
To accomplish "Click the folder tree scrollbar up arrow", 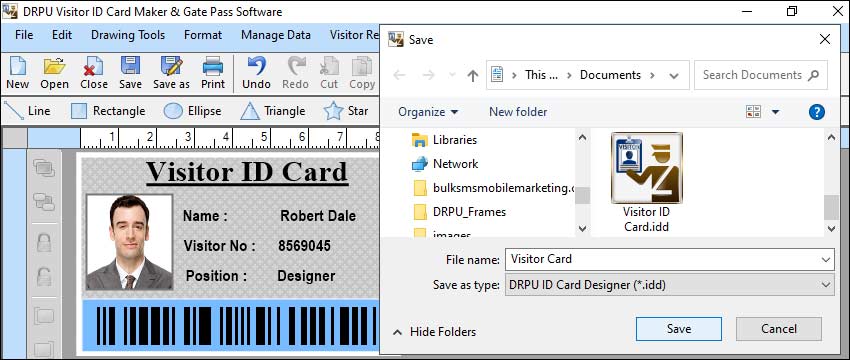I will [582, 138].
